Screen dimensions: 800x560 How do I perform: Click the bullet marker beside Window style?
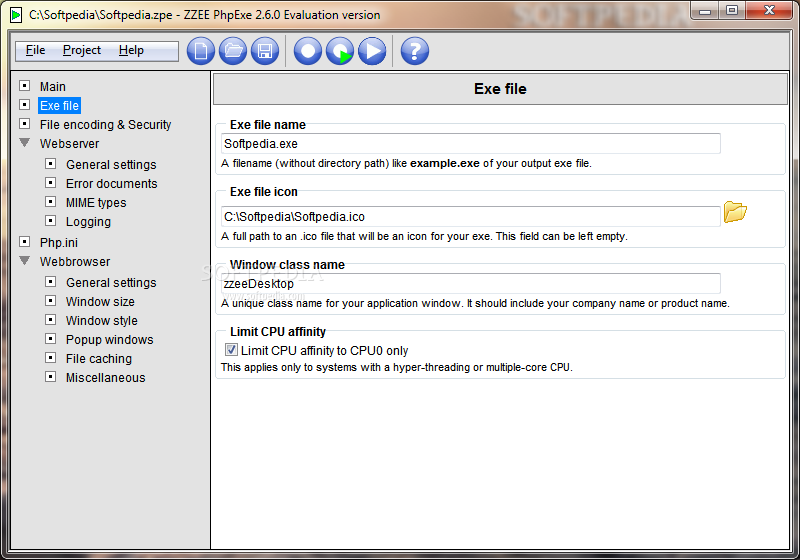click(51, 319)
